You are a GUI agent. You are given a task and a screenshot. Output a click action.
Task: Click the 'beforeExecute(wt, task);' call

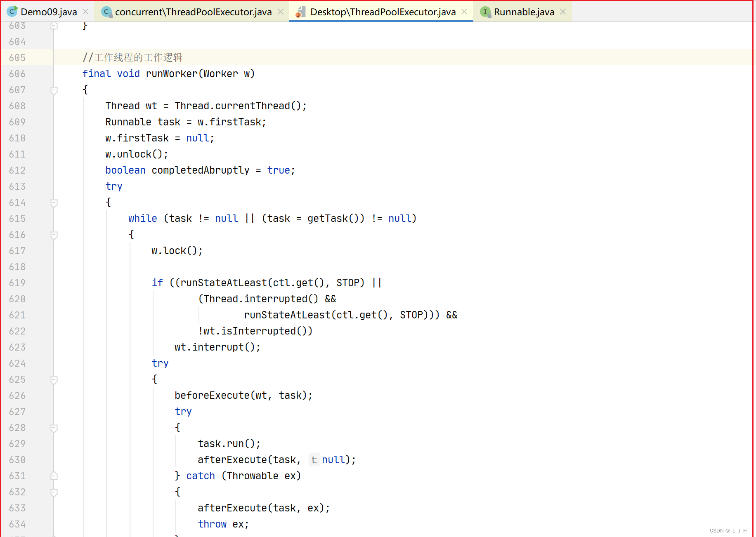[x=243, y=396]
